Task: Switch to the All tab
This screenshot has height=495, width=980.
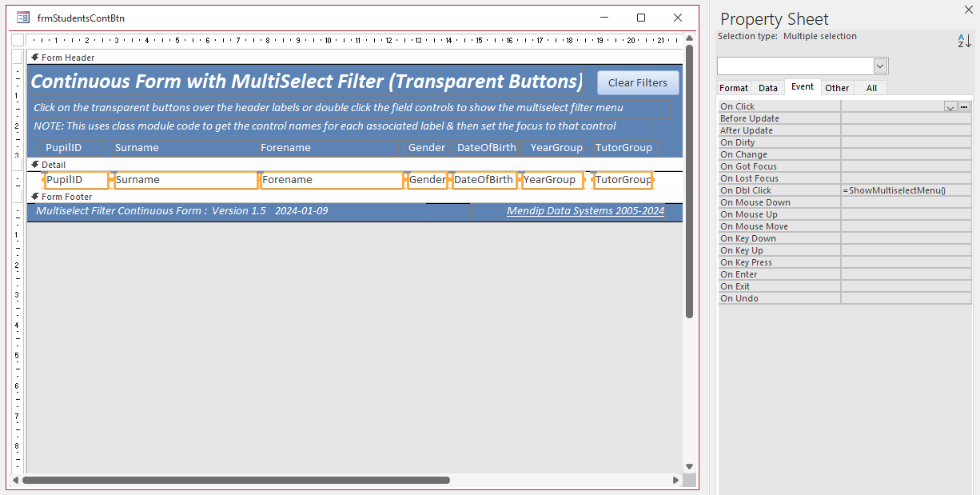Action: [x=871, y=88]
